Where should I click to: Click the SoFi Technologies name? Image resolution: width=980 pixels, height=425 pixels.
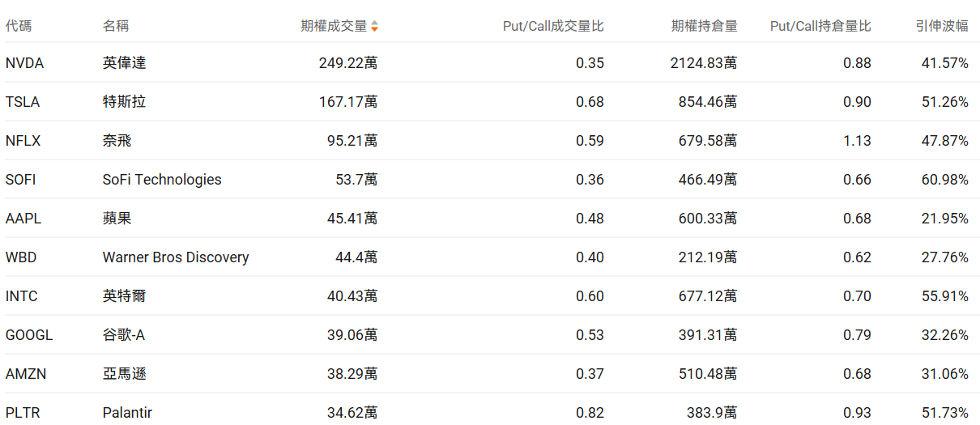pos(162,180)
